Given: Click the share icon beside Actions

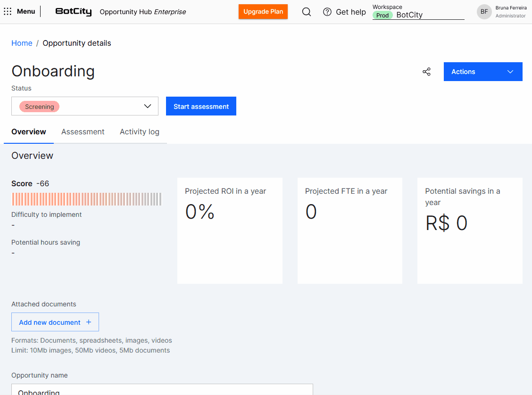Looking at the screenshot, I should 426,72.
